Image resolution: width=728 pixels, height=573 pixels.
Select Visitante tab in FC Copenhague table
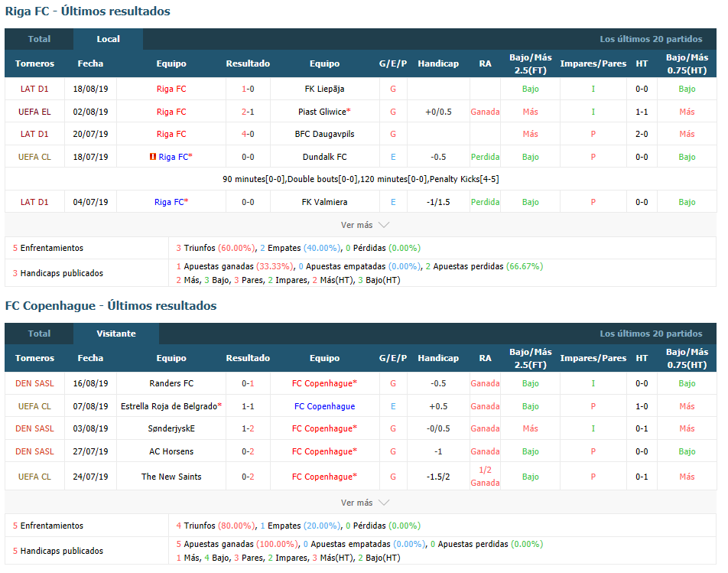pos(116,334)
